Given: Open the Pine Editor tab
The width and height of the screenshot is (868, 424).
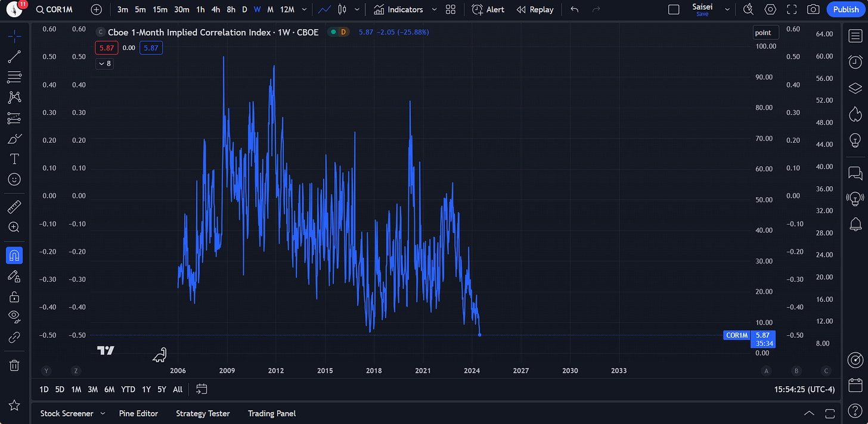Looking at the screenshot, I should (x=138, y=413).
